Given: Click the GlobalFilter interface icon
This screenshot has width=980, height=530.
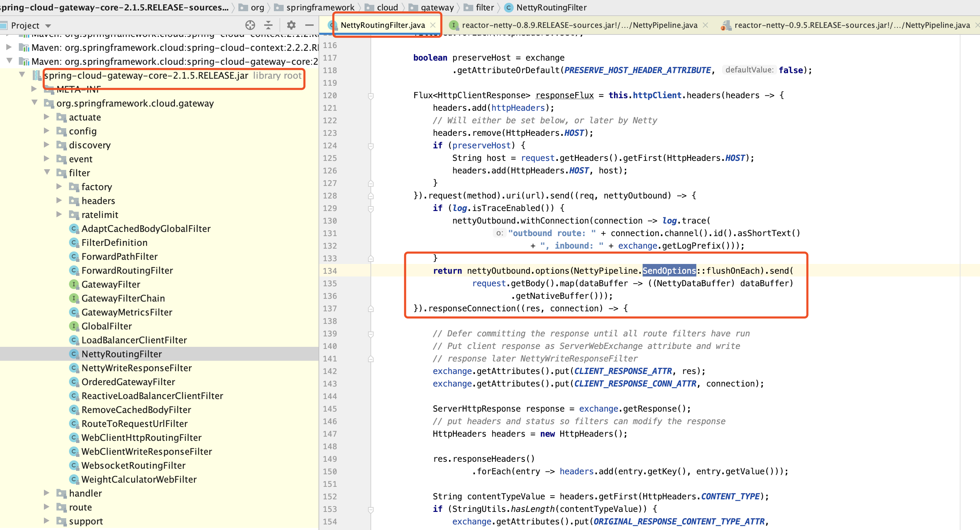Looking at the screenshot, I should (x=74, y=326).
